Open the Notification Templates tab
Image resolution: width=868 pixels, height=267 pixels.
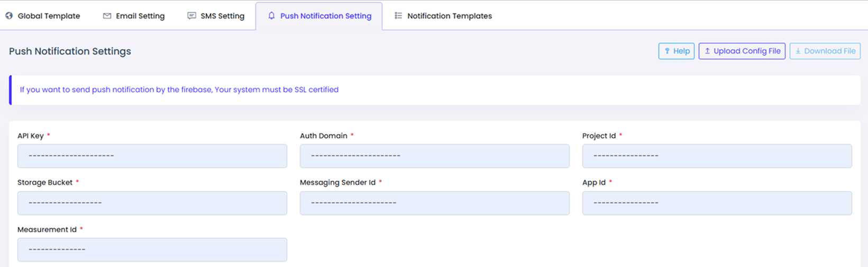point(449,16)
